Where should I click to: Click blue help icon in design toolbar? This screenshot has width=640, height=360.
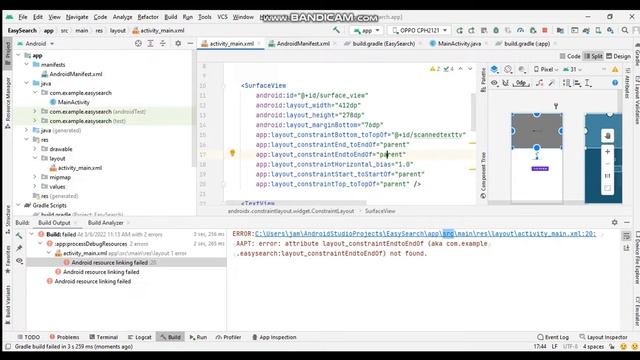click(615, 83)
